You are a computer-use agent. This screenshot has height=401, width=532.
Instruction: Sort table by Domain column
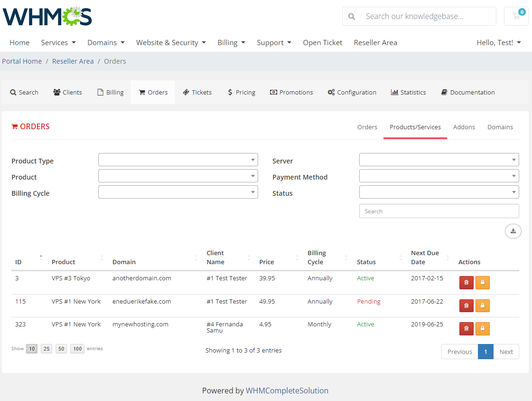[x=155, y=258]
